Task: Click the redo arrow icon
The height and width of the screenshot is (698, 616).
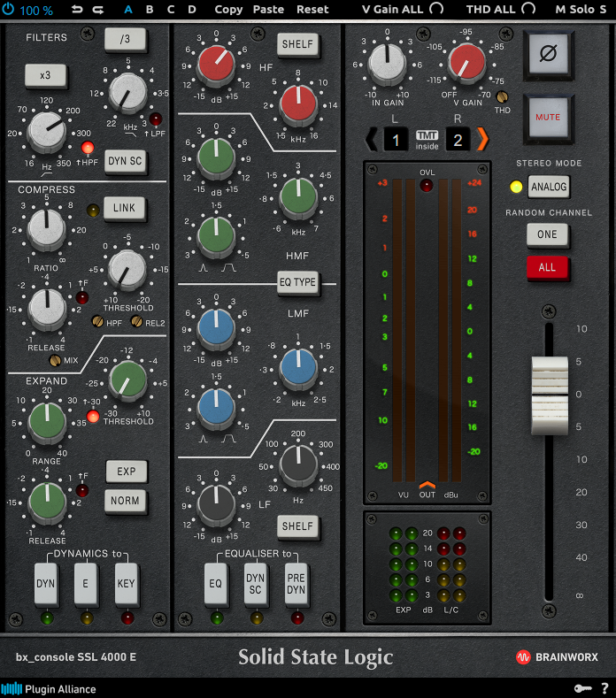Action: pyautogui.click(x=98, y=10)
